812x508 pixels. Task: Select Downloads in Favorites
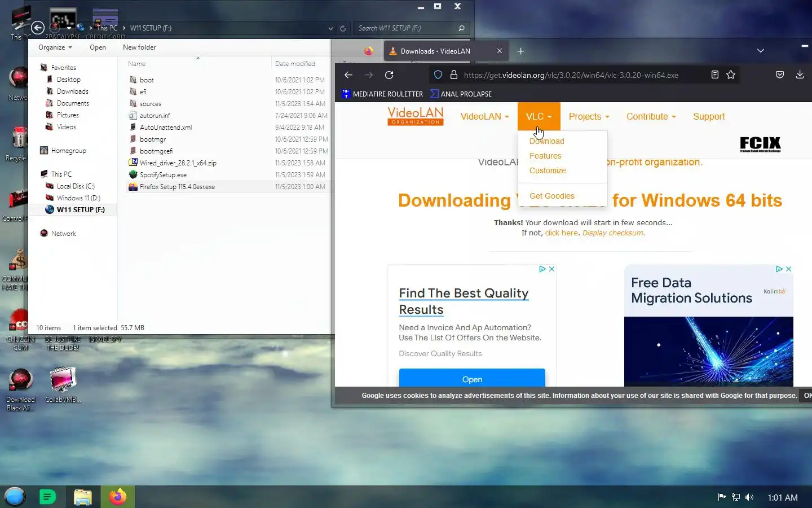[x=72, y=91]
